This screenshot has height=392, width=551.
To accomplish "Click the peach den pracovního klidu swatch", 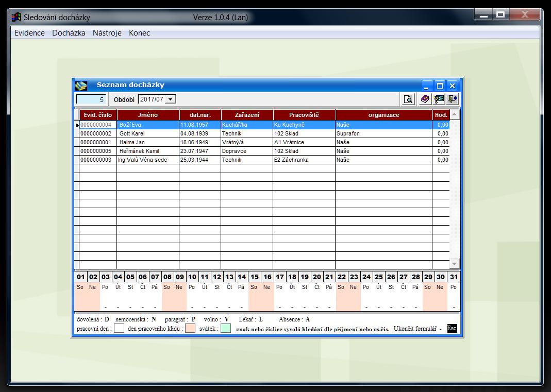I will point(190,329).
